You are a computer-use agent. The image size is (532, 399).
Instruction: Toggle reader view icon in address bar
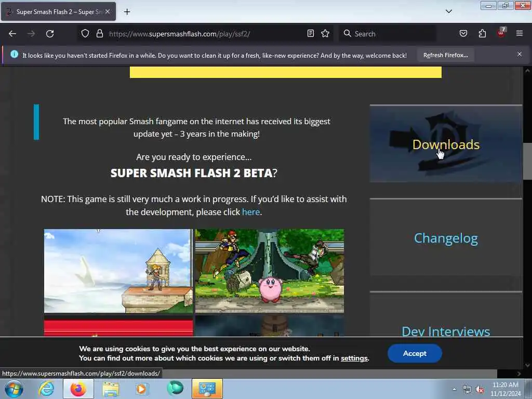[x=311, y=34]
